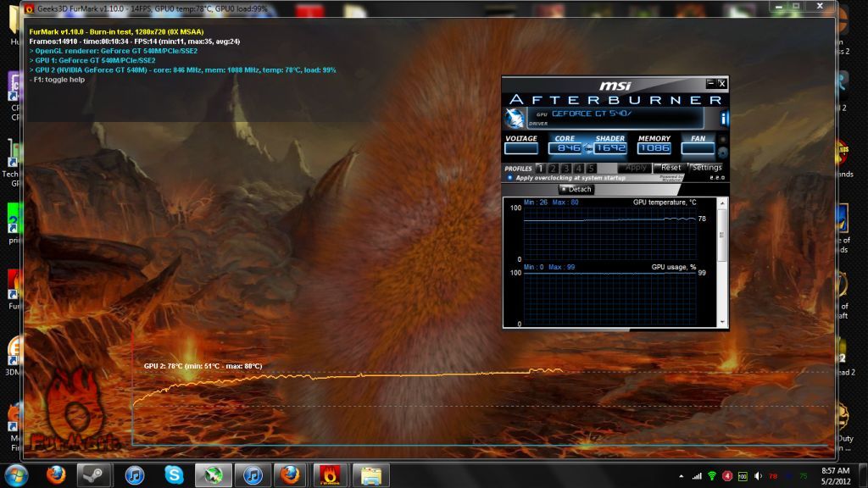Image resolution: width=868 pixels, height=488 pixels.
Task: Open the taskbar clock showing 8:57 AM
Action: point(835,476)
